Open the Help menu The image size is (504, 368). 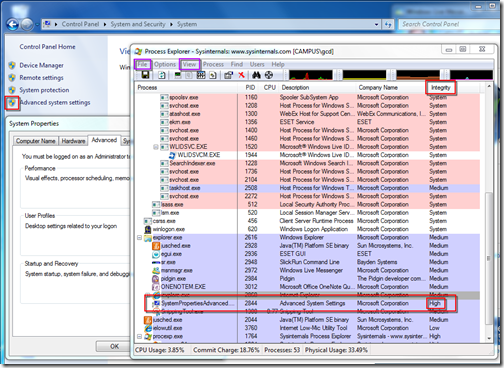pyautogui.click(x=278, y=64)
